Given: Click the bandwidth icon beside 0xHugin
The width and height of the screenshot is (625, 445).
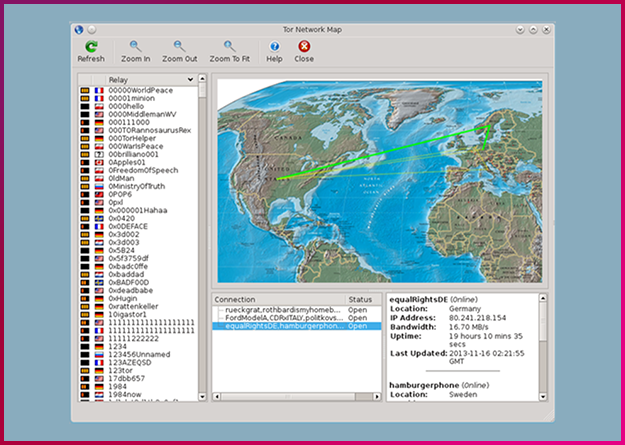Looking at the screenshot, I should click(x=85, y=298).
